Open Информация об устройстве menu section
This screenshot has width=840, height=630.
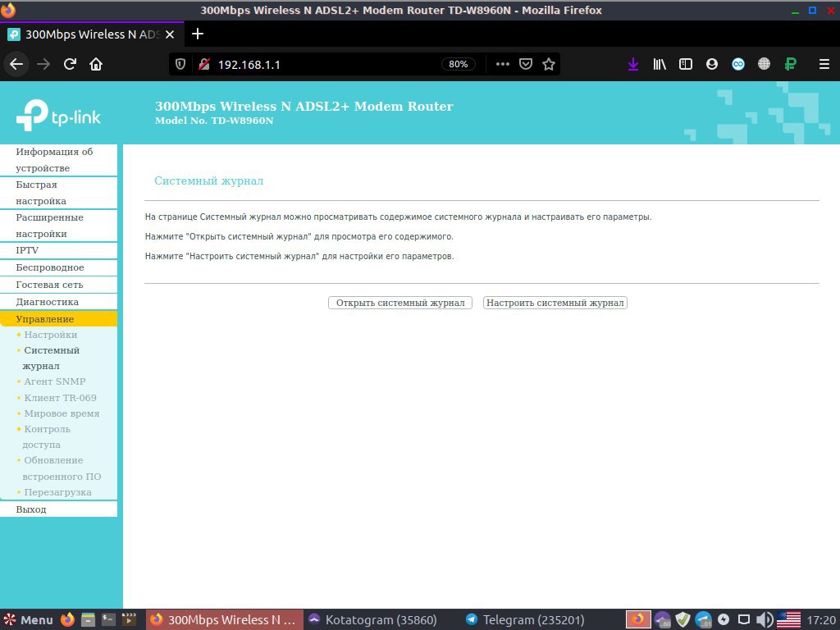pos(58,160)
